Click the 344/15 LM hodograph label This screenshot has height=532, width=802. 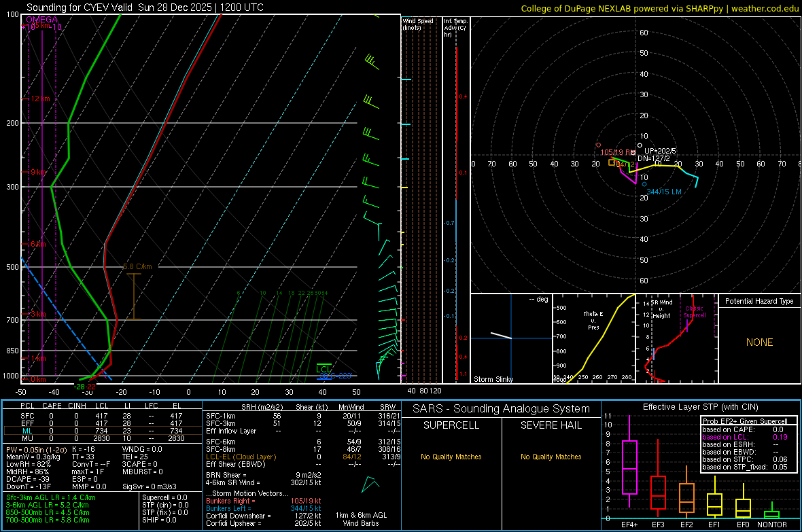point(664,192)
